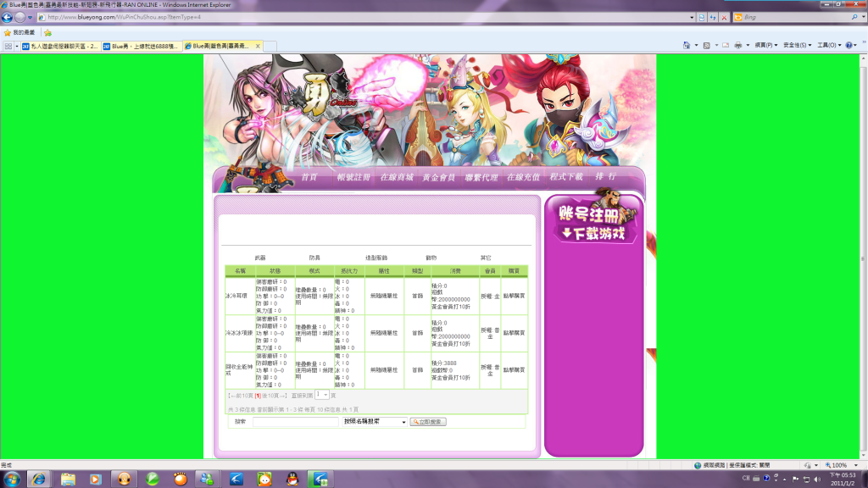Expand the page number jump dropdown

[325, 395]
